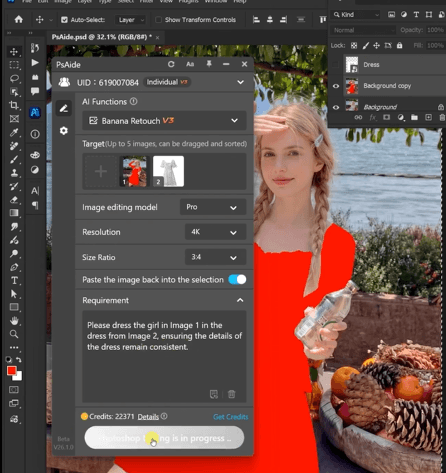The width and height of the screenshot is (446, 473).
Task: Select the Horizontal Type tool
Action: 14,280
